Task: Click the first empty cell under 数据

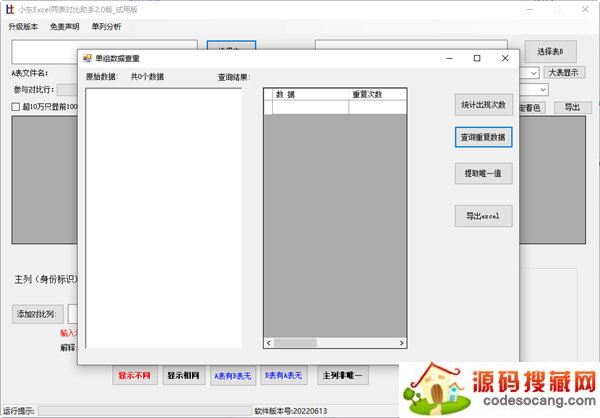Action: [310, 107]
